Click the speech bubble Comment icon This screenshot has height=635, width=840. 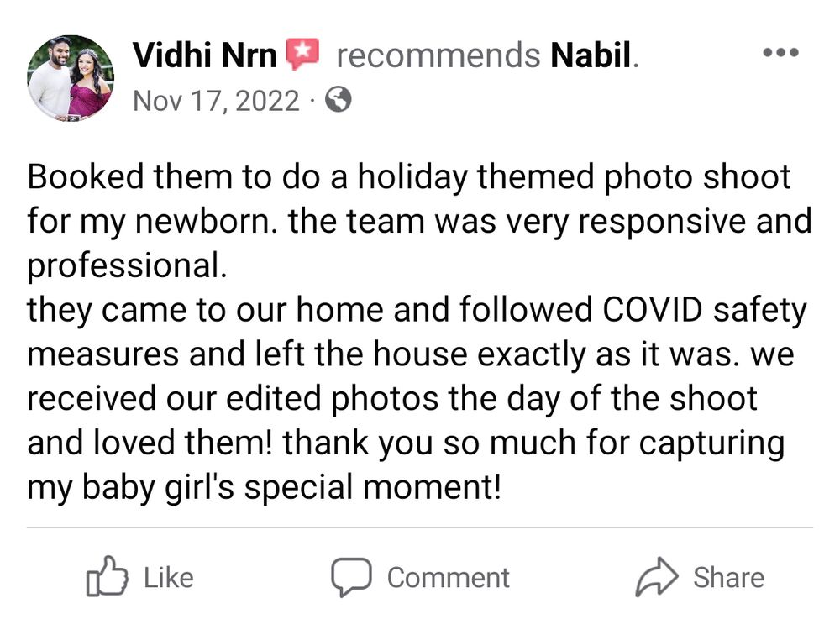[x=351, y=577]
